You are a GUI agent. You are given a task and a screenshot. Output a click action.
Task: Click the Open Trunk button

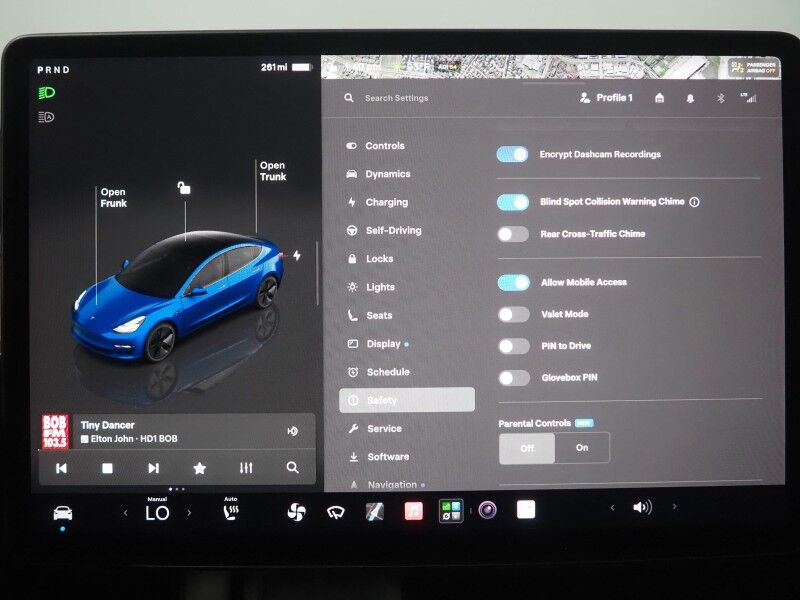pyautogui.click(x=273, y=171)
